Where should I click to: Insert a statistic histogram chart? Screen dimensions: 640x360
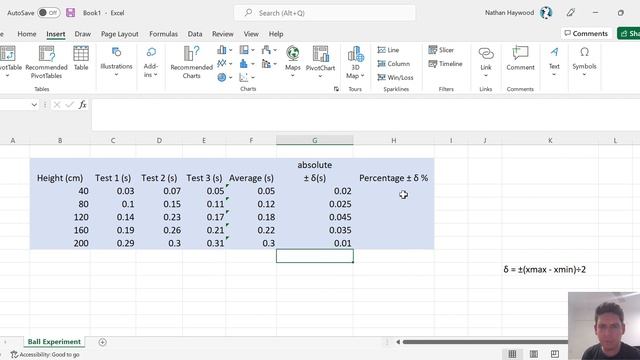coord(244,63)
